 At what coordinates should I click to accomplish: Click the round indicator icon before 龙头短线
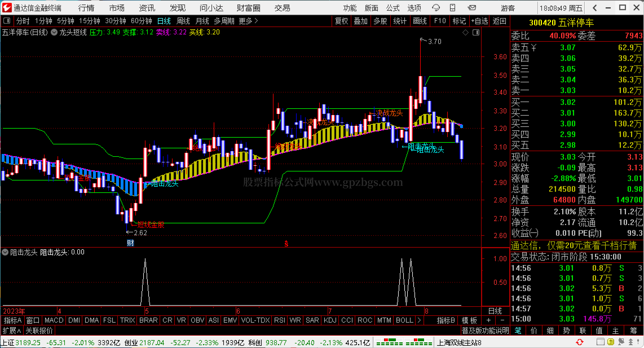(x=54, y=32)
